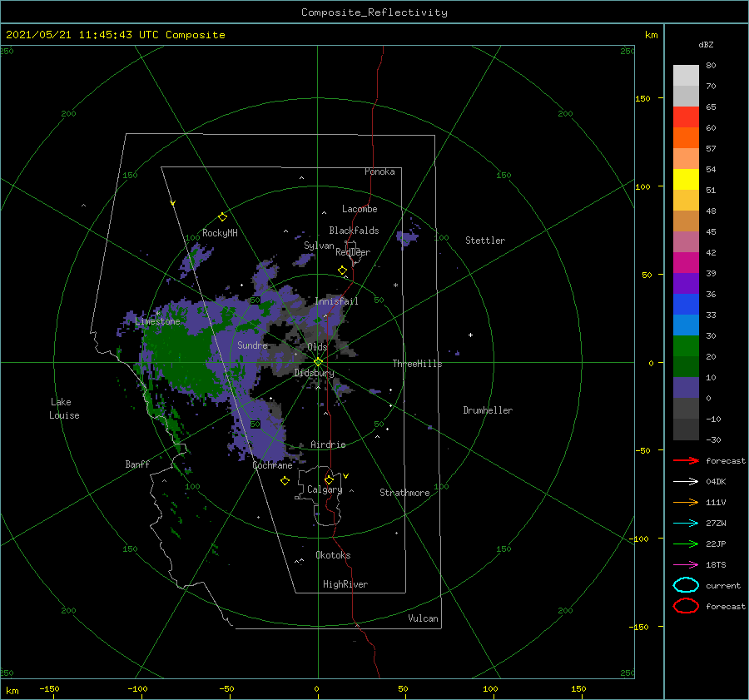Click the dBZ legend heading

point(706,44)
